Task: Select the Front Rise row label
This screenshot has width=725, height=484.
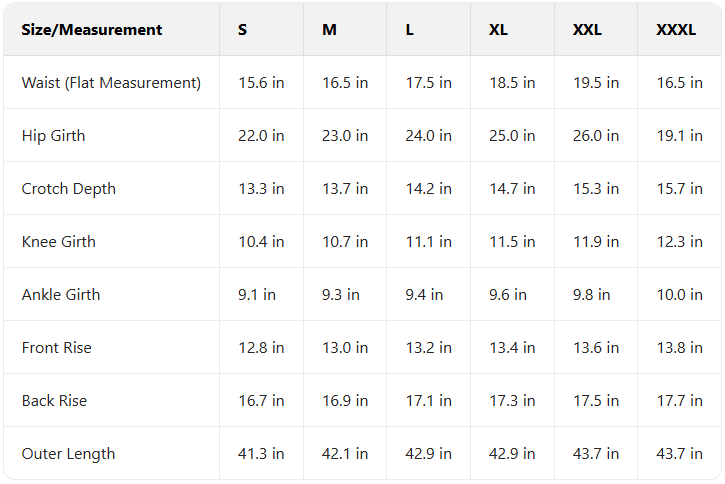Action: [x=56, y=348]
